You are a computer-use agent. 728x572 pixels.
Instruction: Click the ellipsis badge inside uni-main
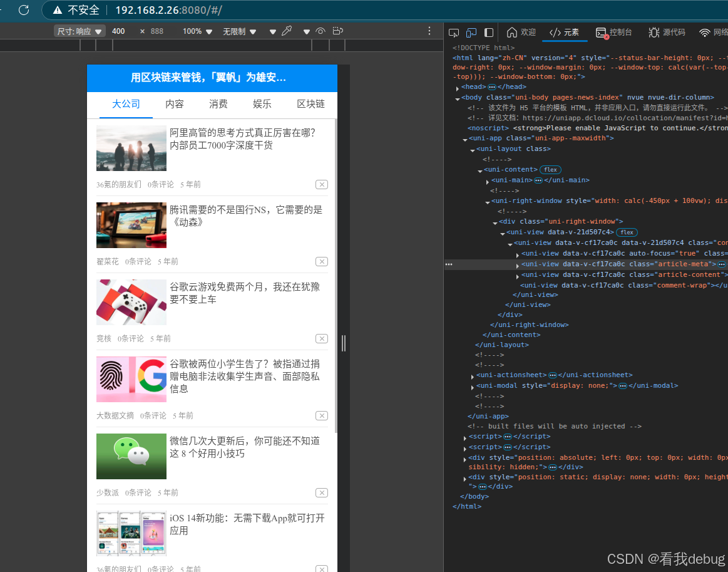538,180
